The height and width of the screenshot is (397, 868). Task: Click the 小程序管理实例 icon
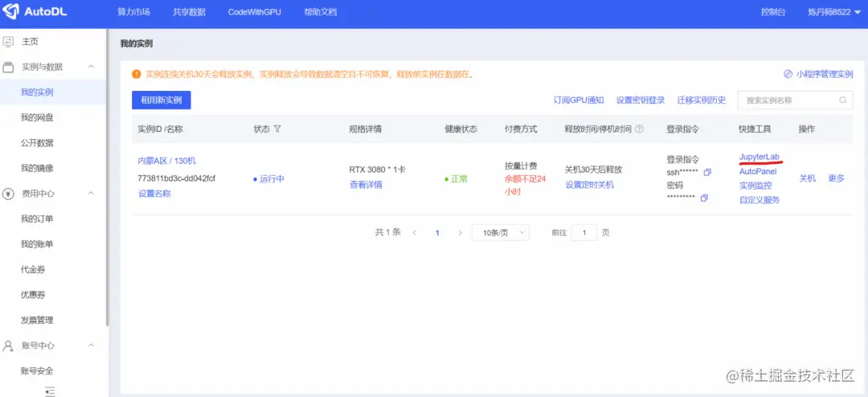[788, 74]
